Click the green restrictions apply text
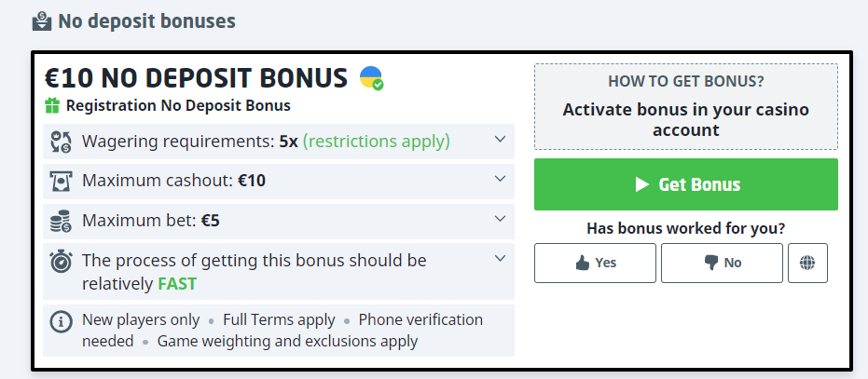 click(x=377, y=142)
